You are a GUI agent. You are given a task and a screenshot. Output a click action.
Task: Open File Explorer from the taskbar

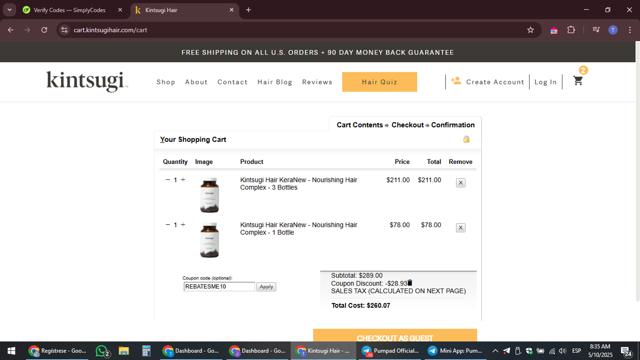[x=124, y=351]
